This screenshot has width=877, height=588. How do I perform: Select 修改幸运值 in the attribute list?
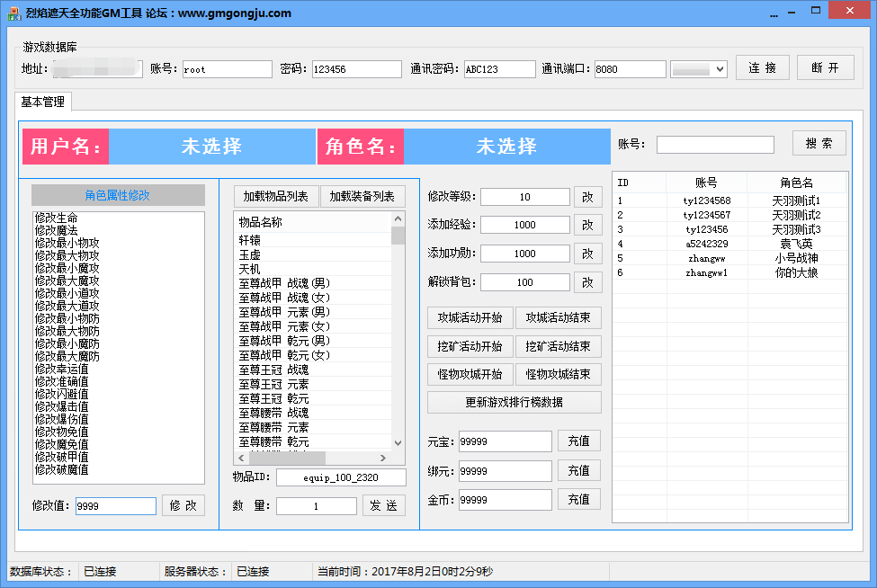click(x=61, y=369)
